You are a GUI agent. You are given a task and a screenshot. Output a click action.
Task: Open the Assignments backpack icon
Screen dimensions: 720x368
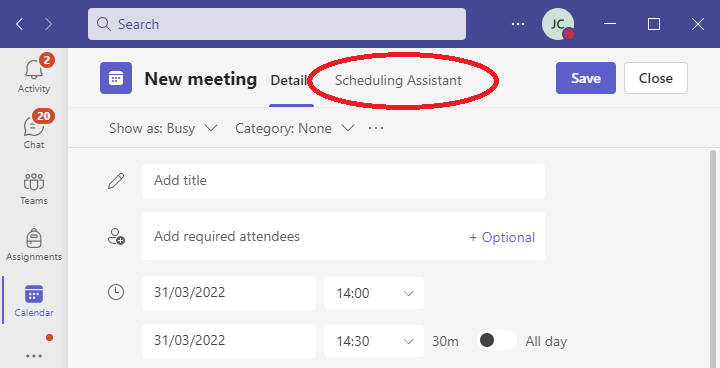34,238
